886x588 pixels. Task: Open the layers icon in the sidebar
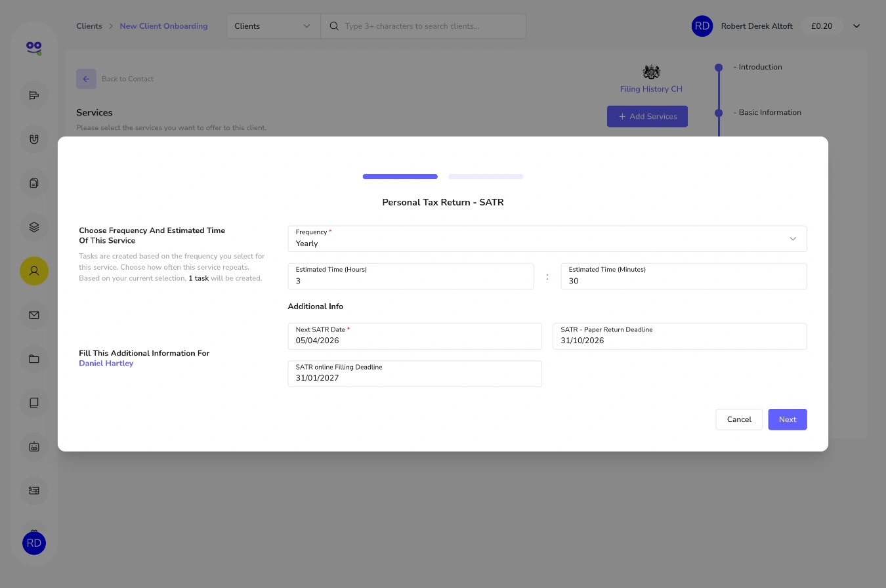click(x=34, y=227)
